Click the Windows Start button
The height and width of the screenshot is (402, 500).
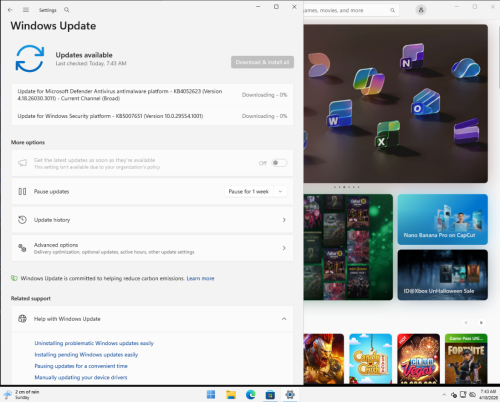click(211, 395)
